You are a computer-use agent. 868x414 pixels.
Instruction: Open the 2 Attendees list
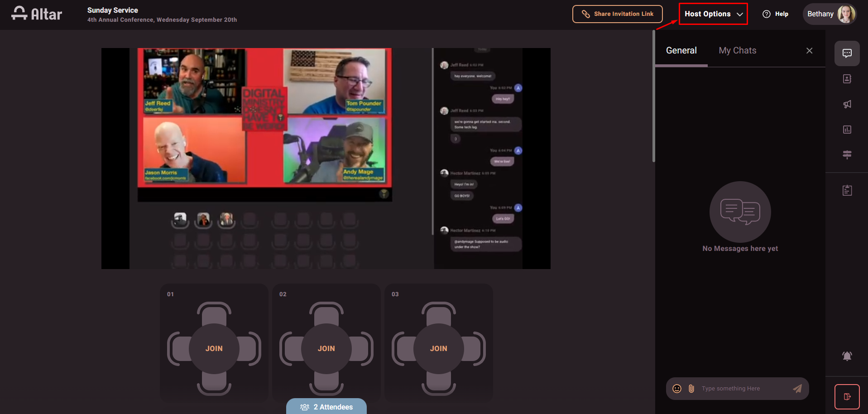point(326,406)
